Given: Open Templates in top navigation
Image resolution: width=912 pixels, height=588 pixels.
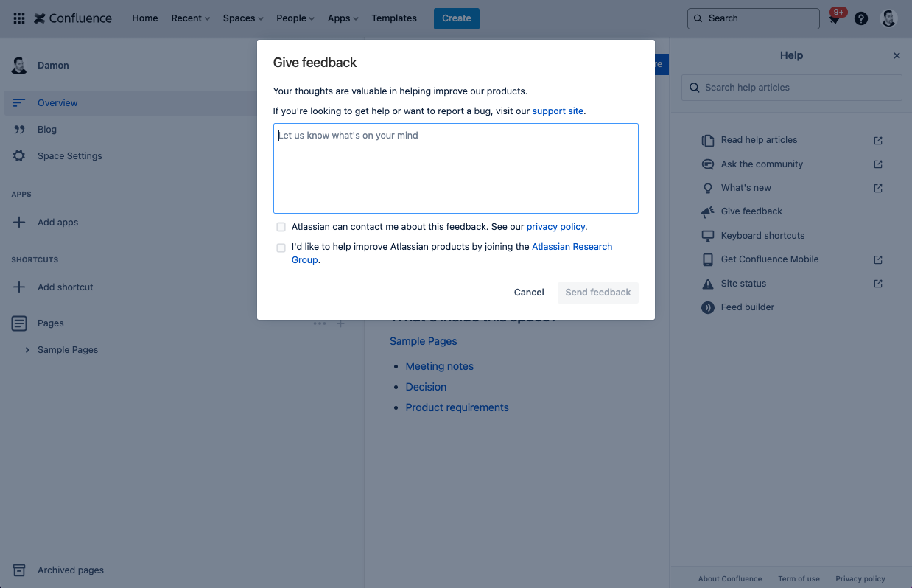Looking at the screenshot, I should [394, 18].
